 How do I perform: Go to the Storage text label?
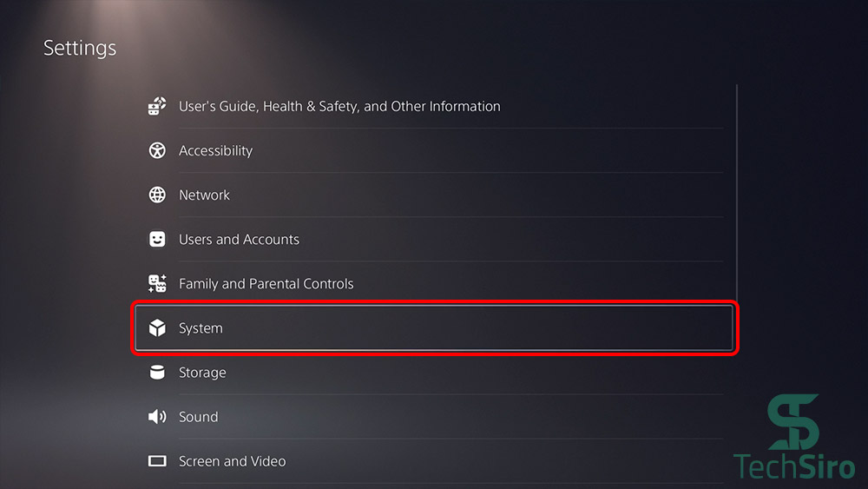202,373
